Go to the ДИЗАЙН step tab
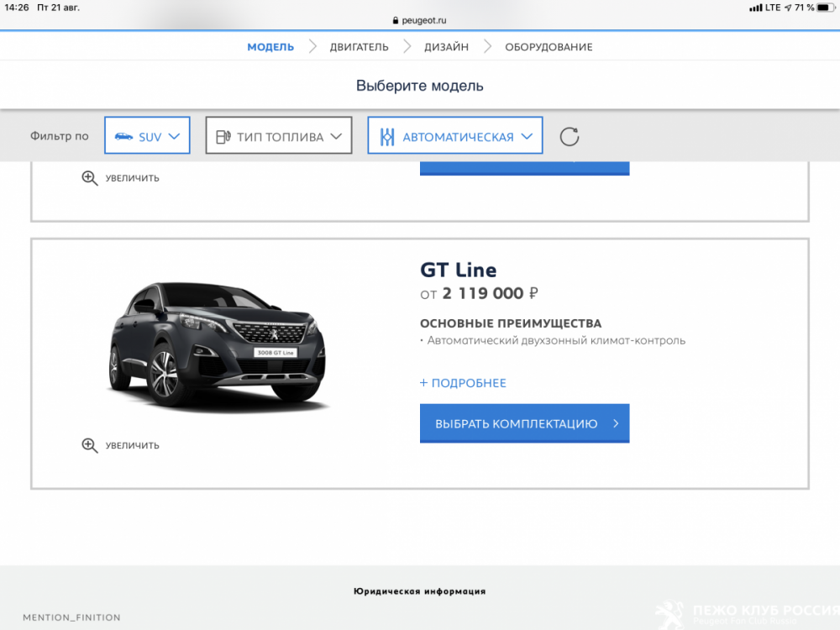This screenshot has height=630, width=840. coord(447,47)
